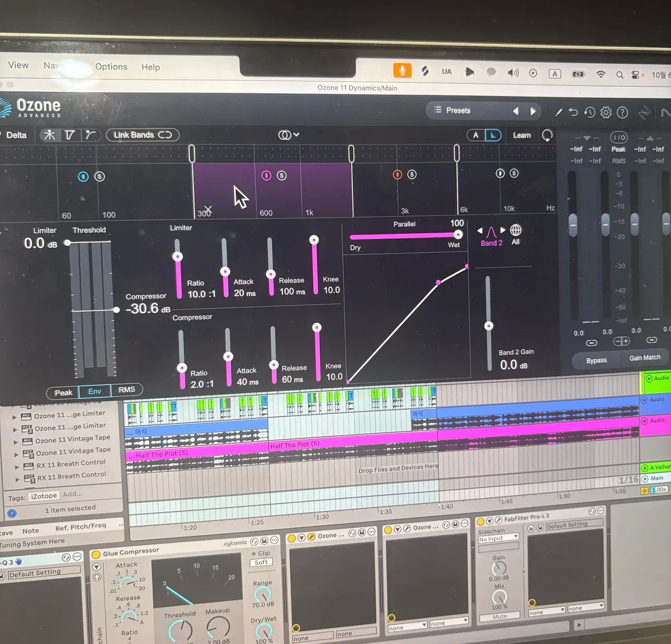Expand the VST3 RX 11 Breath Control entry
Viewport: 671px width, 644px height.
tap(17, 478)
